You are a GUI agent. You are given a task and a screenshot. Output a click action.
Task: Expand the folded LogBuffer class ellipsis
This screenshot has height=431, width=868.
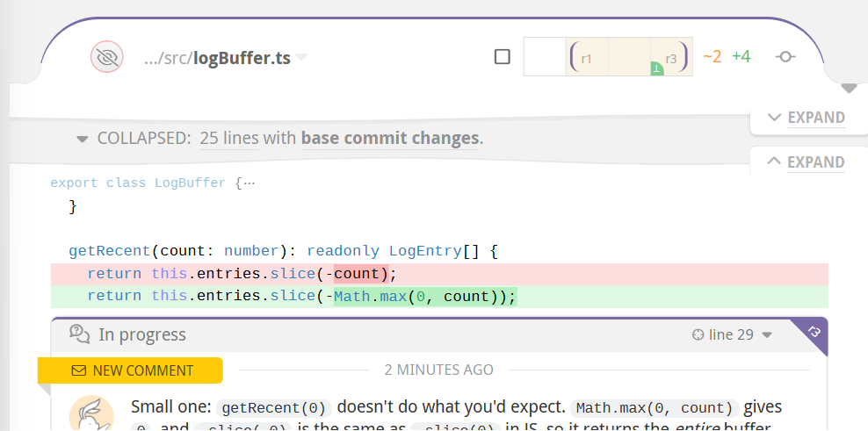pos(250,183)
